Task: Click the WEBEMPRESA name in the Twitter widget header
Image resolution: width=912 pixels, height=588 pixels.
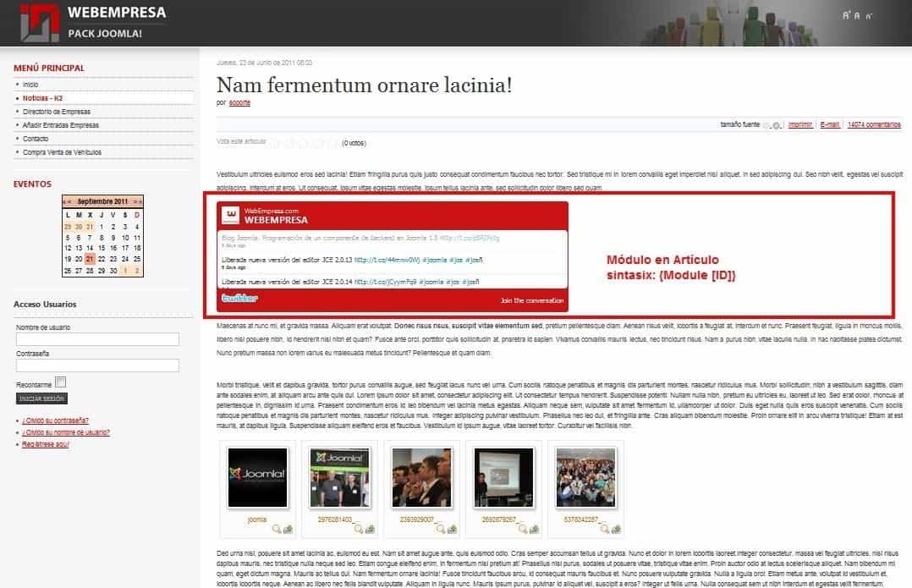Action: point(276,221)
